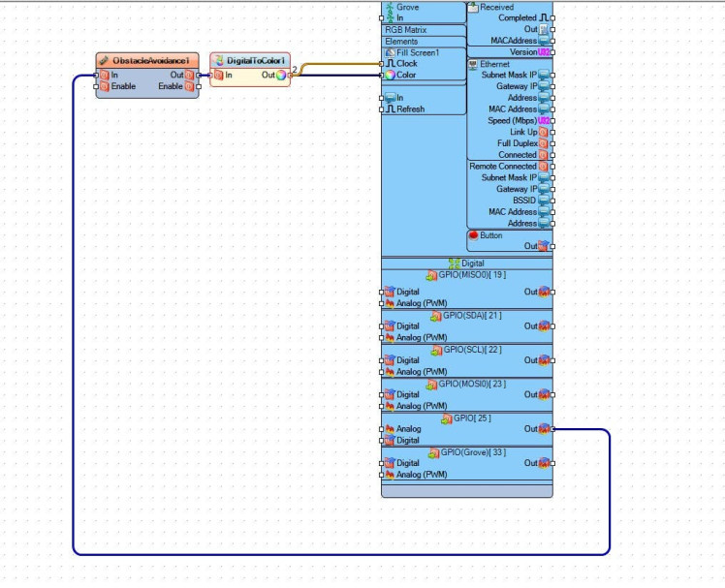The image size is (725, 588).
Task: Select the Fill Screen1 element
Action: 424,52
